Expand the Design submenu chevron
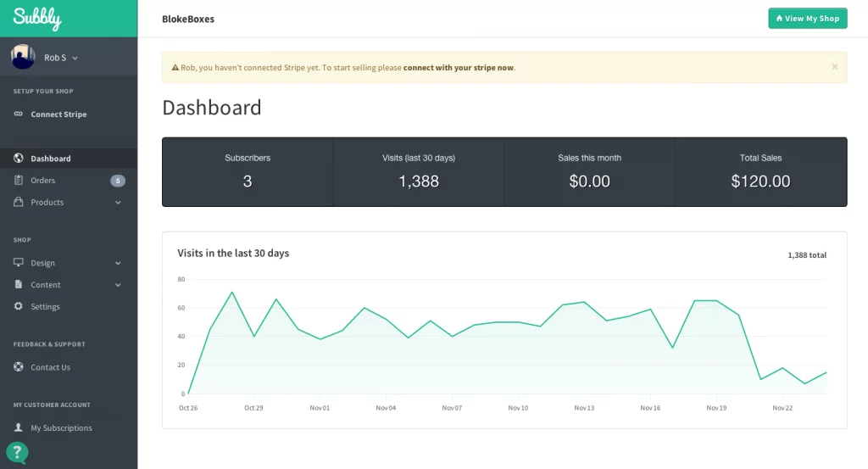Screen dimensions: 868x469 tap(118, 263)
